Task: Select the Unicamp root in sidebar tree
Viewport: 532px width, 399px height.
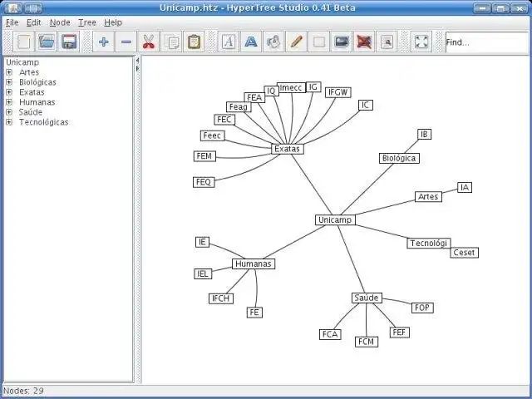Action: (22, 62)
